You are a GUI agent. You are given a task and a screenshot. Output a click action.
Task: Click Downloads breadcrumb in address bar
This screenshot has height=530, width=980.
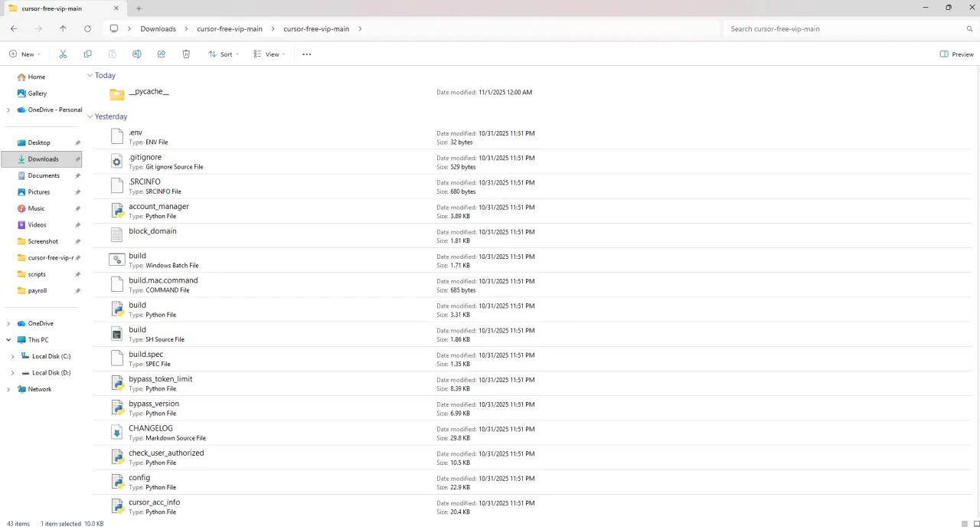(158, 29)
